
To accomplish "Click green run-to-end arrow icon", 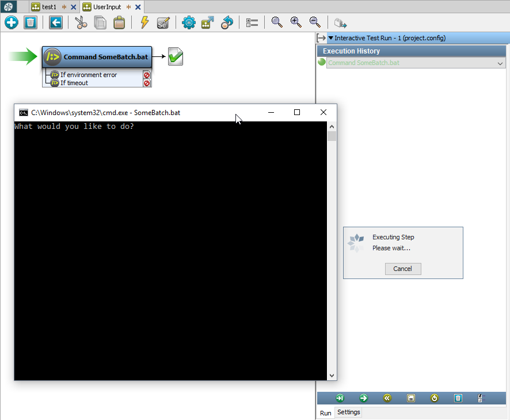I will (x=340, y=398).
